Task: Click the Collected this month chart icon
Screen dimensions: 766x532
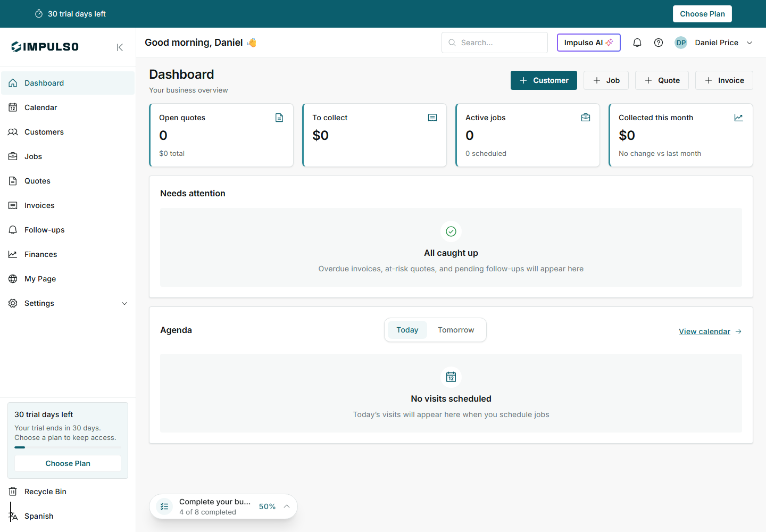Action: click(739, 118)
